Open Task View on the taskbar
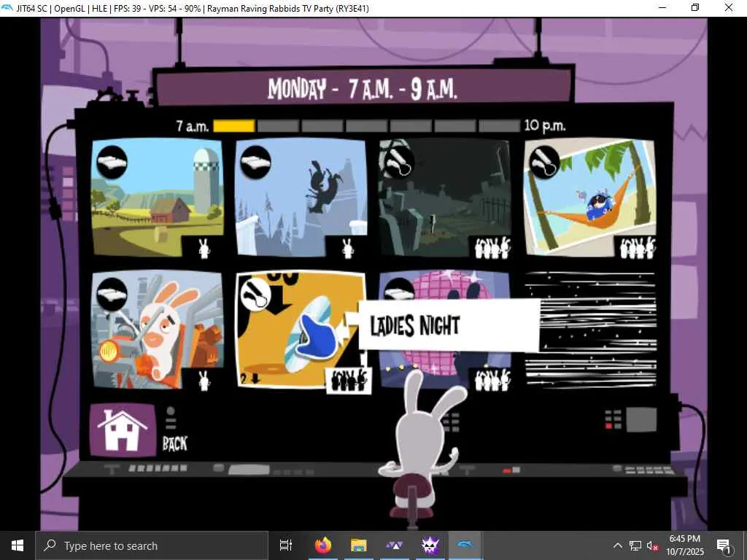This screenshot has height=560, width=747. (x=286, y=545)
